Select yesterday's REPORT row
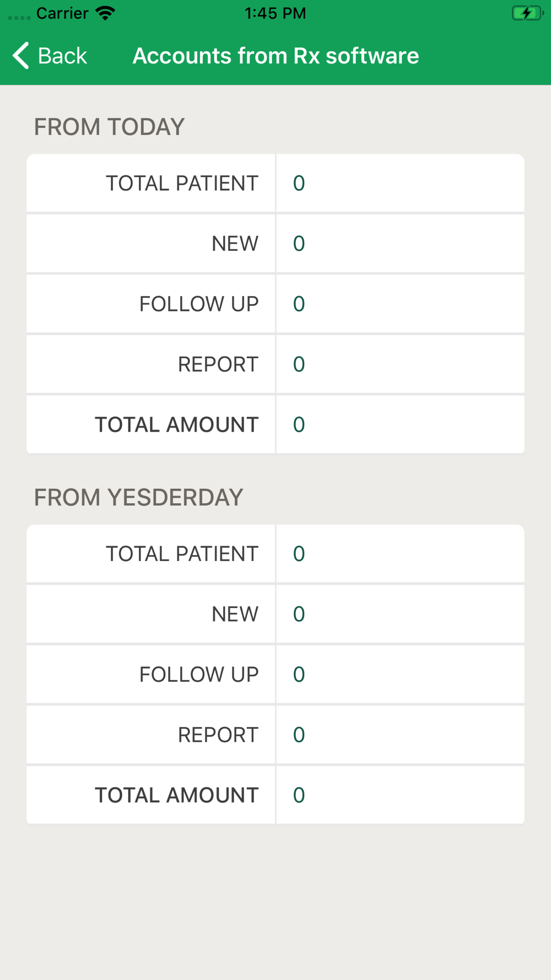 click(275, 735)
